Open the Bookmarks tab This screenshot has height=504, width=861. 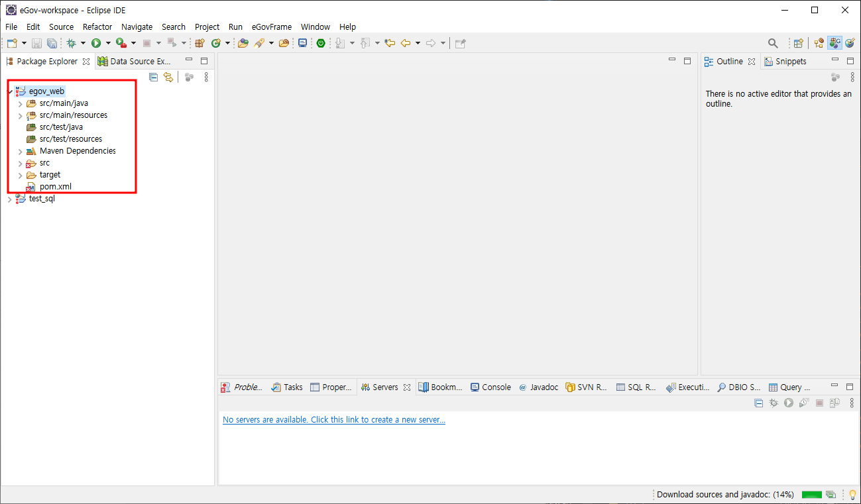(x=441, y=387)
